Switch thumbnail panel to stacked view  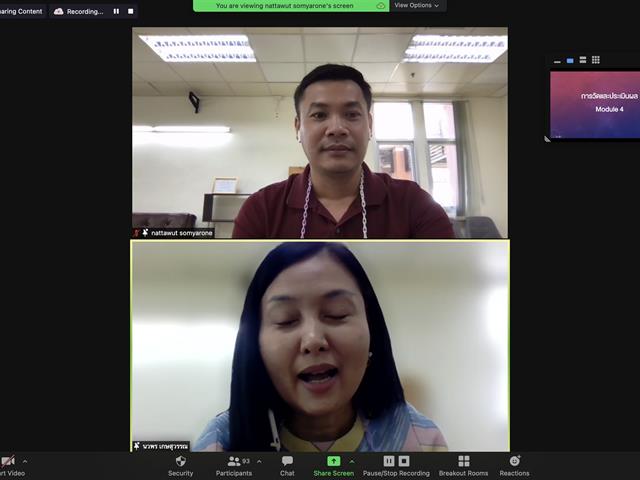583,60
